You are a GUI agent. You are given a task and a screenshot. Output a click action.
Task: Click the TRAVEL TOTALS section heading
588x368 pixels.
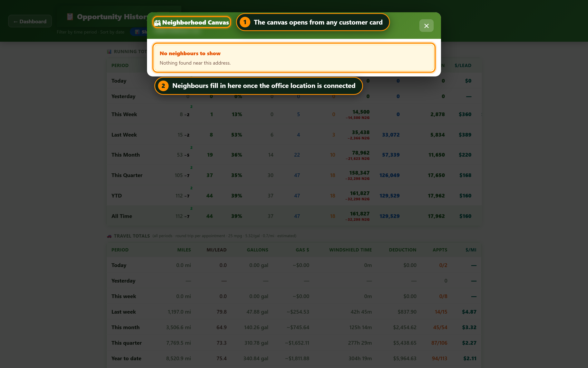click(x=132, y=236)
